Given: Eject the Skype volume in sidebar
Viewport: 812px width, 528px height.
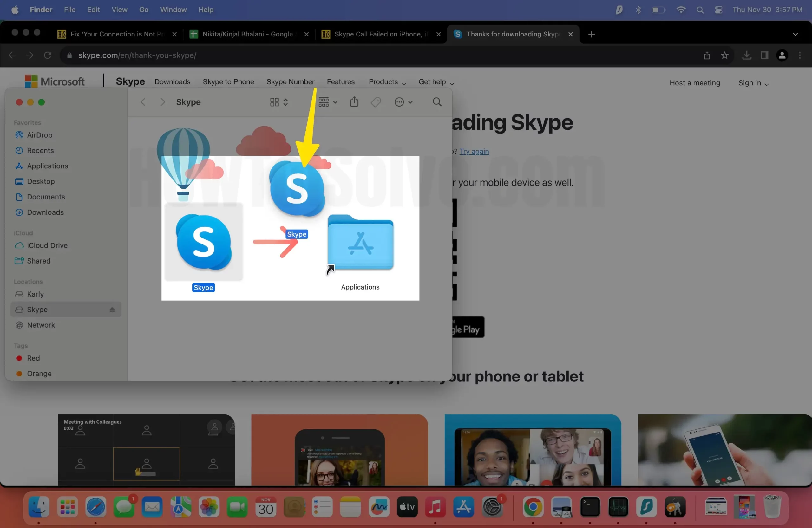Looking at the screenshot, I should point(112,310).
